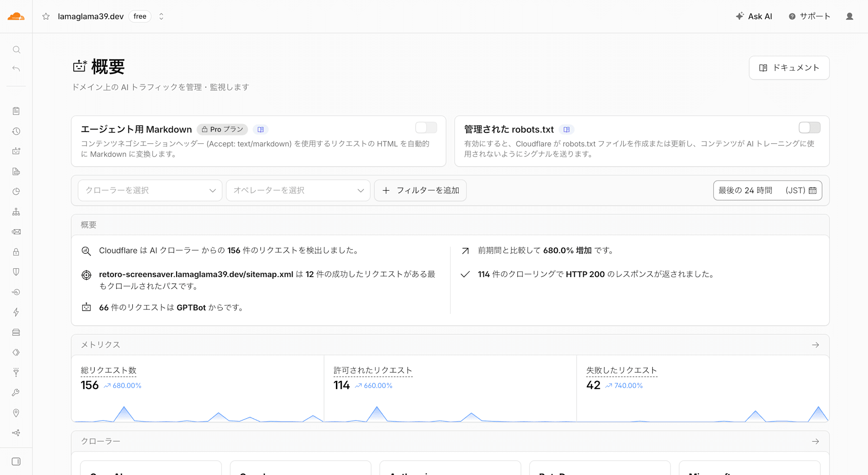Open the サポート menu
868x475 pixels.
tap(809, 16)
